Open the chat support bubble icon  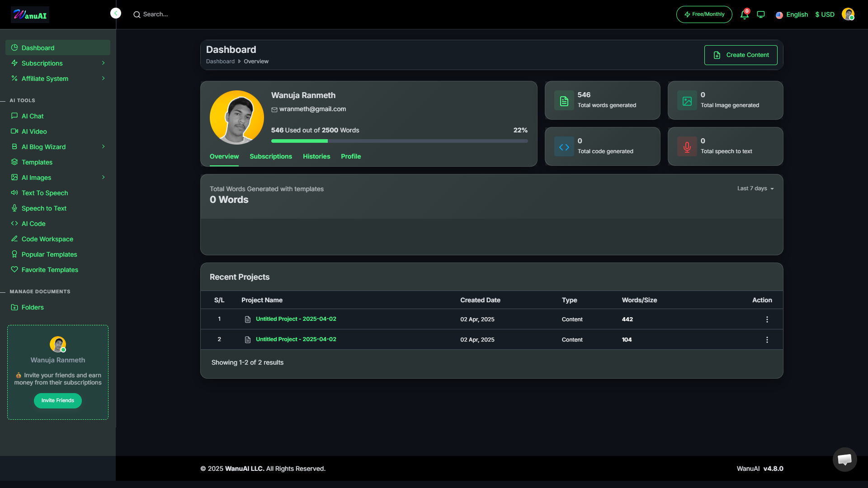pos(844,460)
